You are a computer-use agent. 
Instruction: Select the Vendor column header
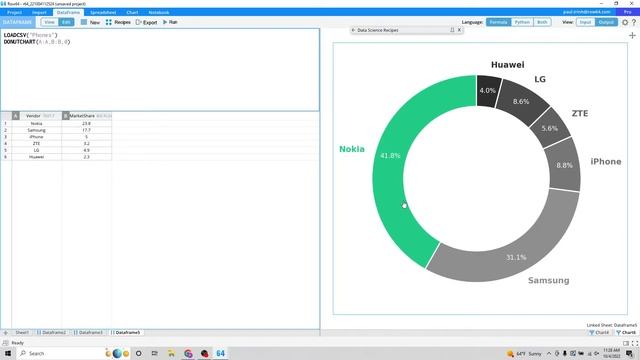pos(37,116)
